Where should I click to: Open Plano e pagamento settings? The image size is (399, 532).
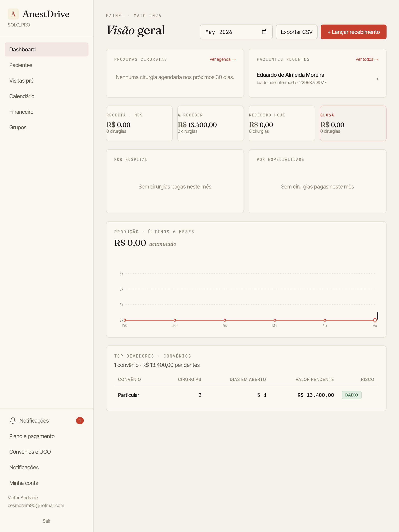pyautogui.click(x=46, y=436)
